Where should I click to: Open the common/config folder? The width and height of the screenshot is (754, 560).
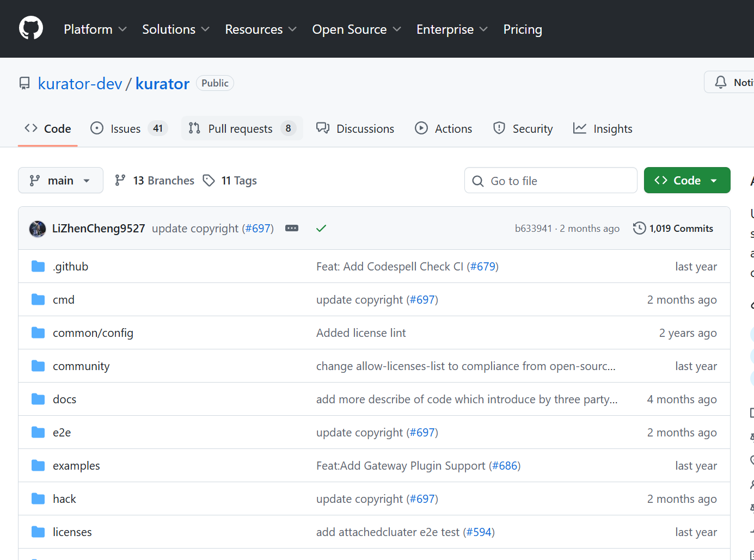[x=93, y=333]
